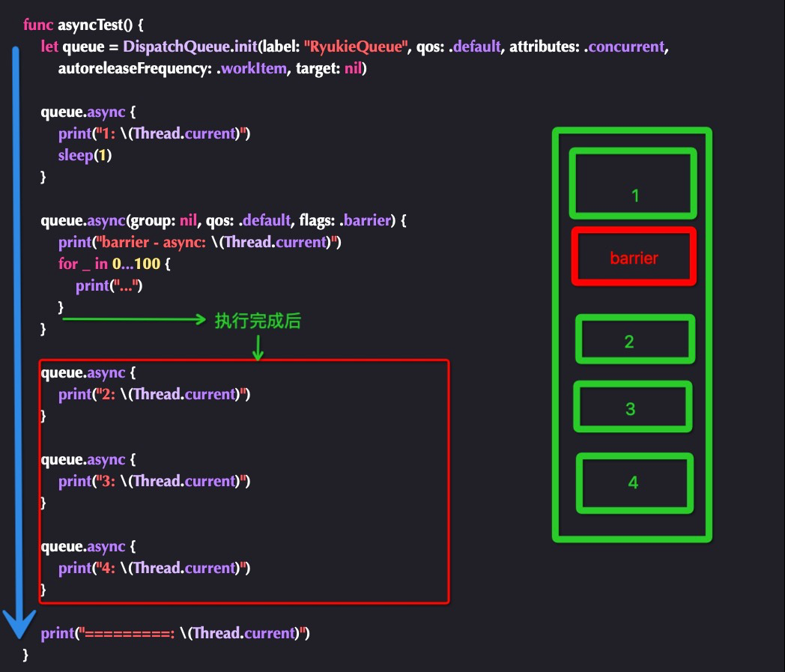Click the print("4: \(Thread.current)") line
The width and height of the screenshot is (785, 672).
tap(154, 568)
